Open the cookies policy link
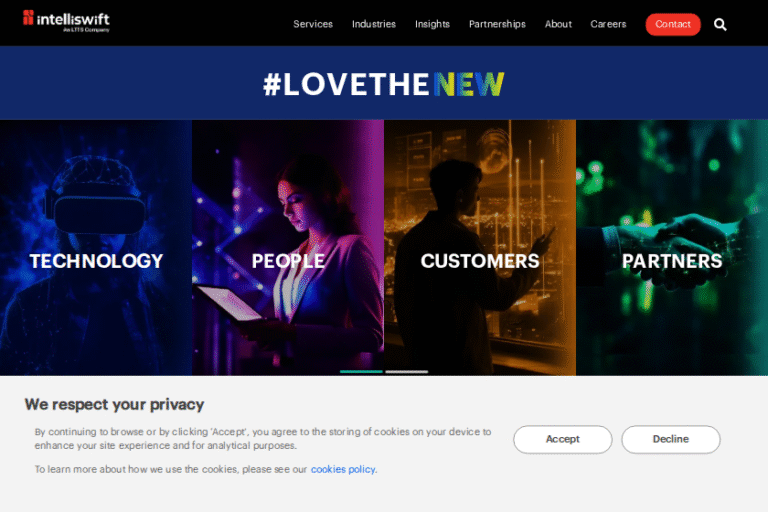 343,469
